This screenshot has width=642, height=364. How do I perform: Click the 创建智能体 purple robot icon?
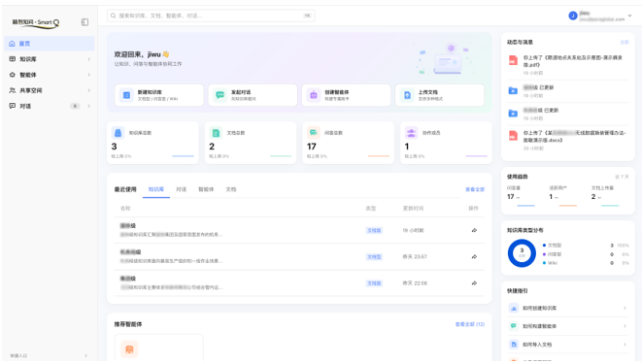click(313, 95)
